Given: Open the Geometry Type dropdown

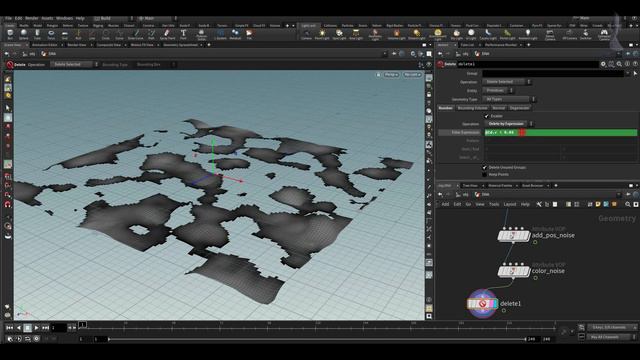Looking at the screenshot, I should coord(509,99).
